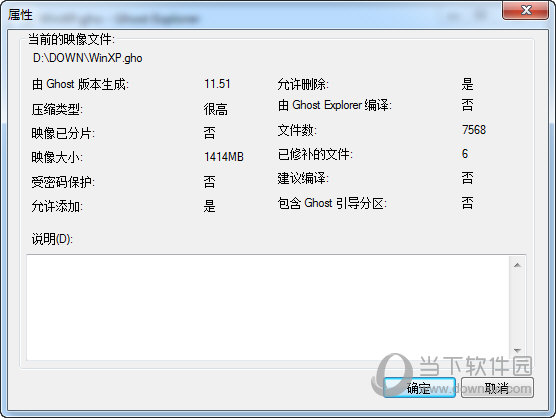Select 否 value beside 包含 Ghost 引导分区

coord(467,203)
